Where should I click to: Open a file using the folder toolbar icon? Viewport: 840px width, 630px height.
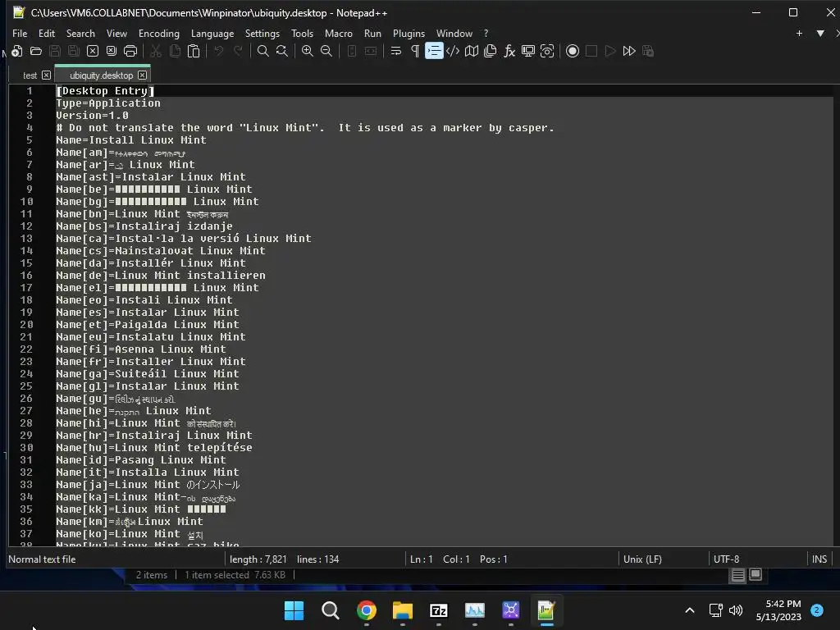pos(36,51)
